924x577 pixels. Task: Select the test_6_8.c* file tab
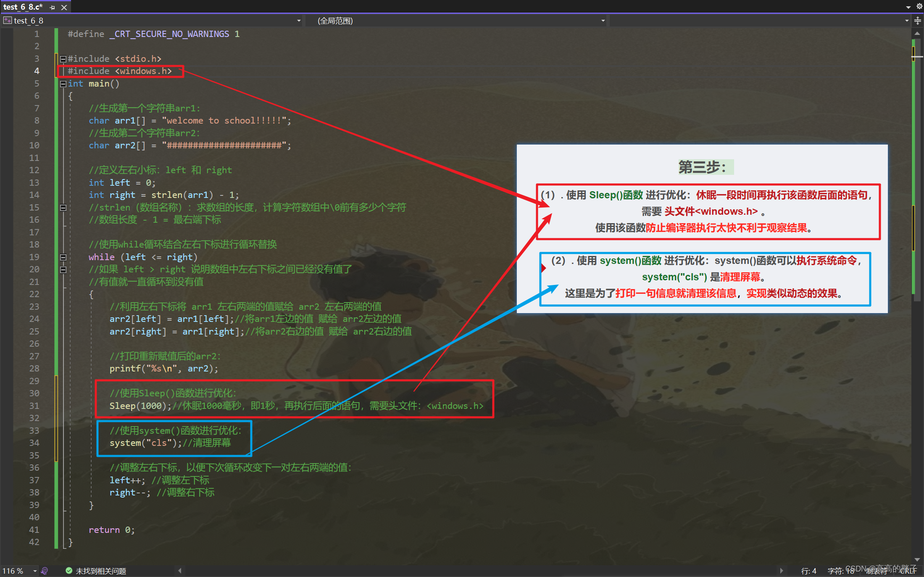pyautogui.click(x=23, y=7)
